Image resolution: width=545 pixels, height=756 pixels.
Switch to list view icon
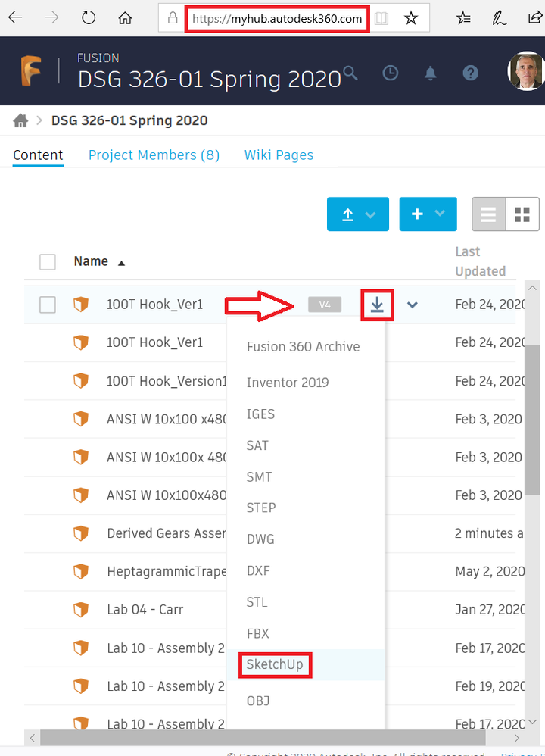pos(489,214)
